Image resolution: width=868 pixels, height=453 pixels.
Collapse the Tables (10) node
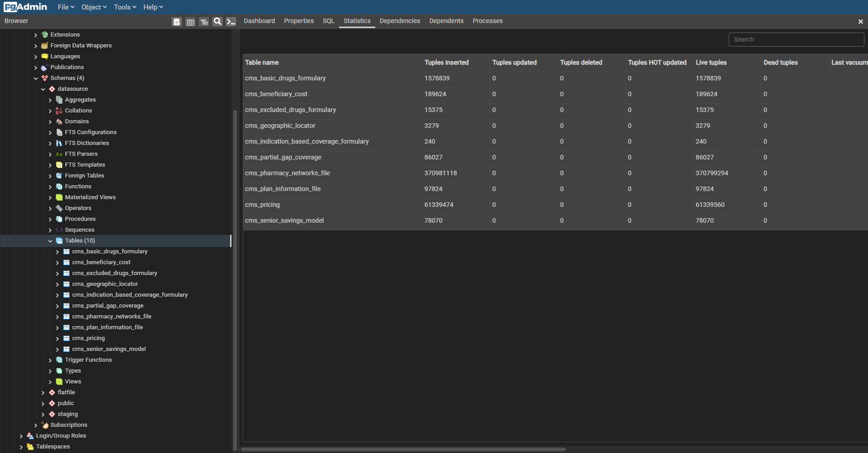pos(50,241)
